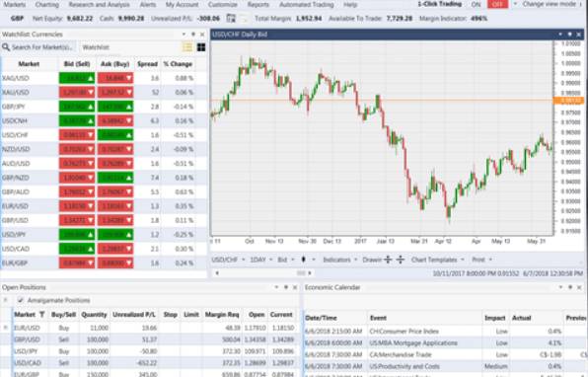Click the chart scrollbar left arrow
Screen dimensions: 588x377
[217, 273]
